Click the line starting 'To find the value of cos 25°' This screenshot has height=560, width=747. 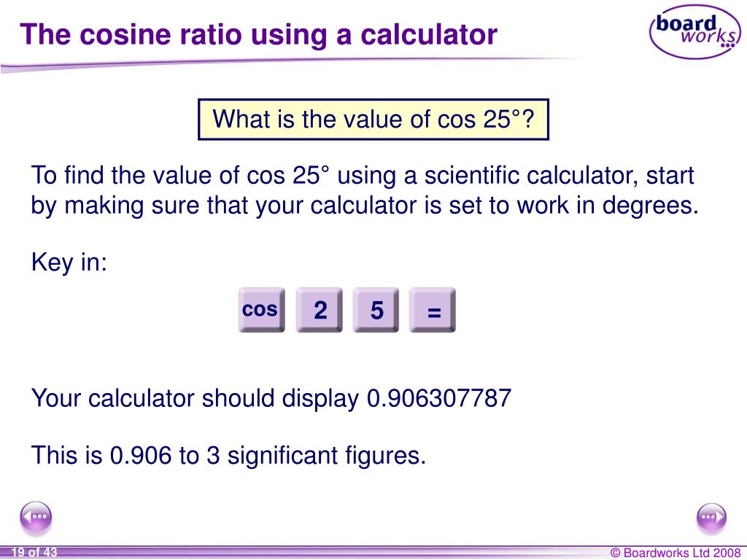coord(363,176)
